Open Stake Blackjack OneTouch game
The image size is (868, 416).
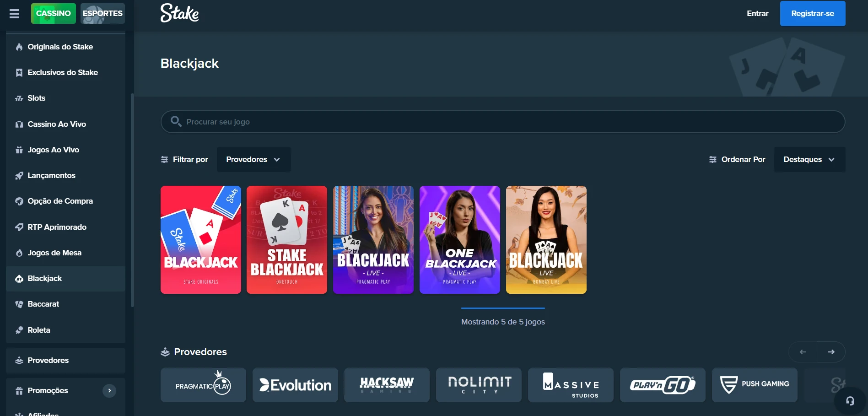tap(287, 240)
